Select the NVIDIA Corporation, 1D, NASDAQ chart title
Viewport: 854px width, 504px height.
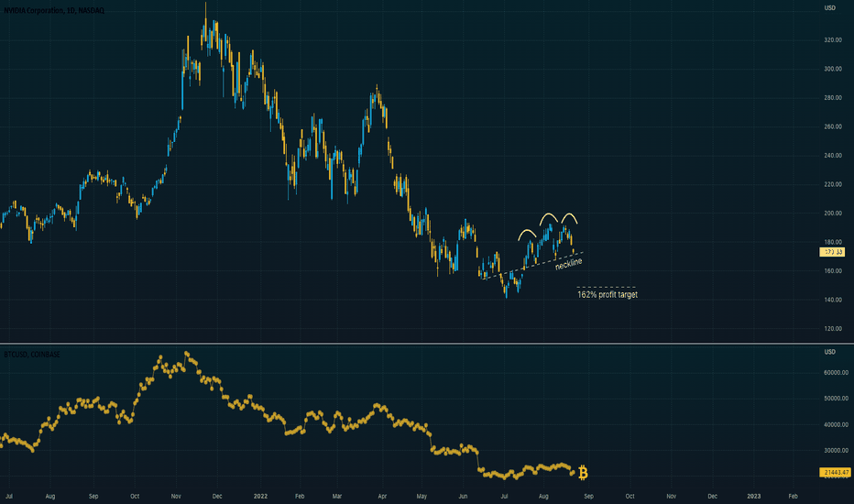pyautogui.click(x=54, y=10)
